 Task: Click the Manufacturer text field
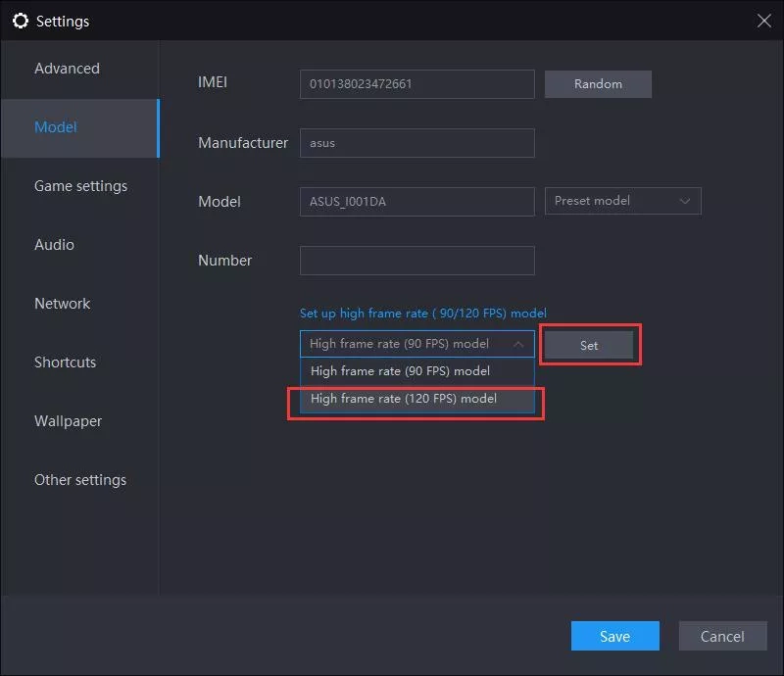[416, 143]
